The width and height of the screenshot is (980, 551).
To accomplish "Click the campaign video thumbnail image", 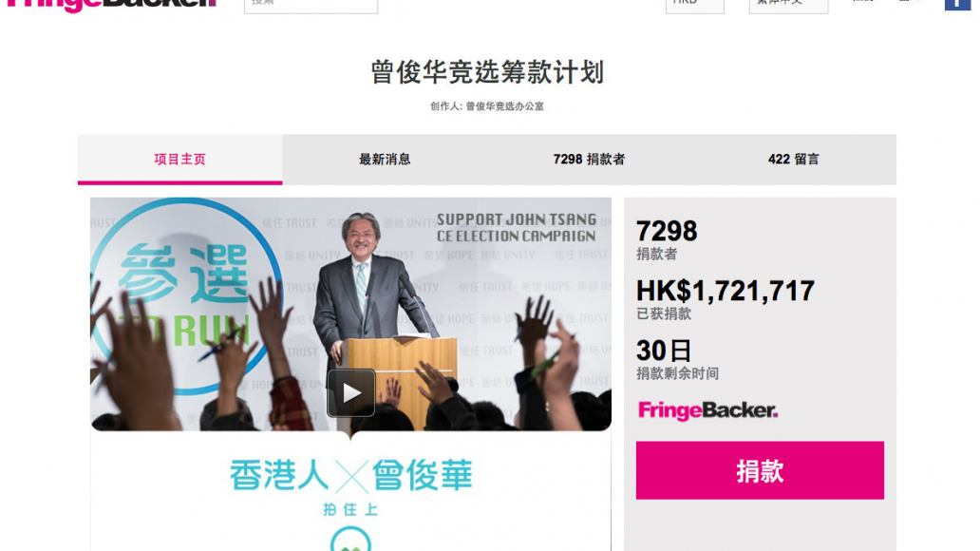I will [x=350, y=313].
